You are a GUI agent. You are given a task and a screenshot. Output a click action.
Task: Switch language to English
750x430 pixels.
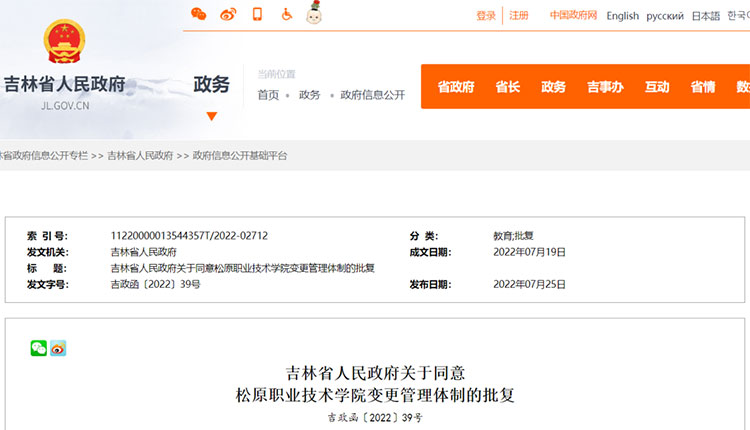pos(622,16)
